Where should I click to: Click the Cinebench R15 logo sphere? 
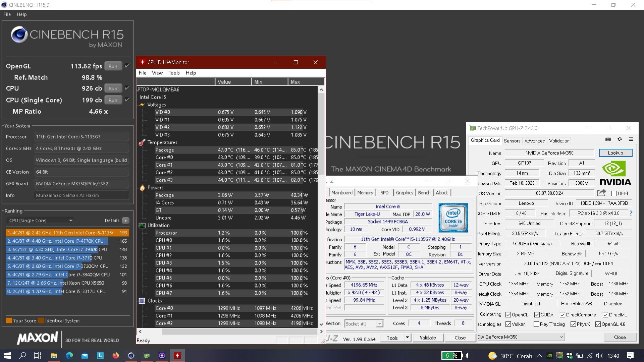[19, 34]
